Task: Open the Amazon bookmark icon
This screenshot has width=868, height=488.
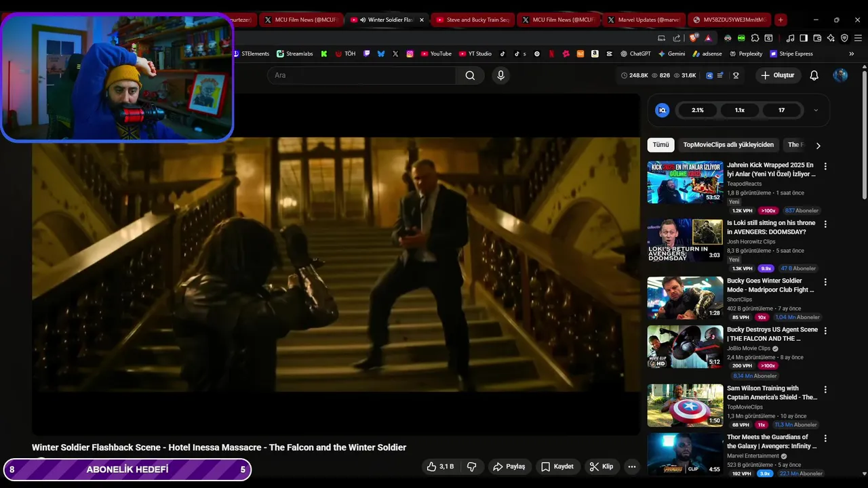Action: pos(594,54)
